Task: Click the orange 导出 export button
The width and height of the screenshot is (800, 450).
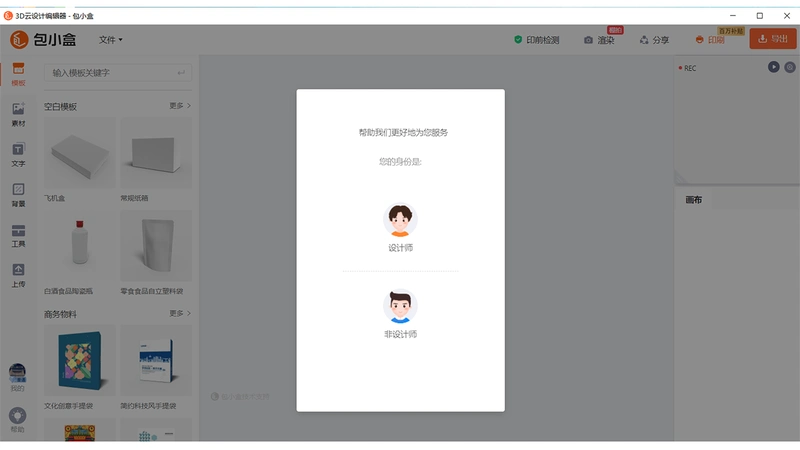Action: pos(772,39)
